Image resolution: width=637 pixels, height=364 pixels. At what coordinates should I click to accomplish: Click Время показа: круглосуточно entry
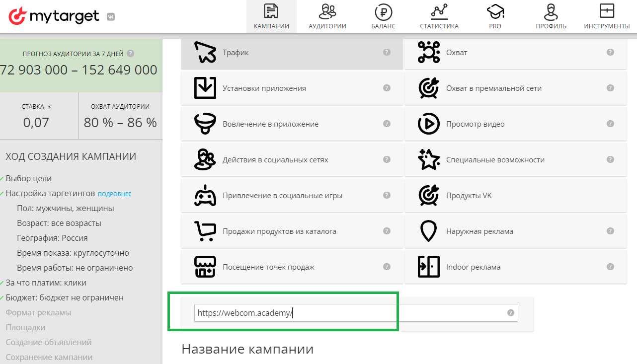73,253
